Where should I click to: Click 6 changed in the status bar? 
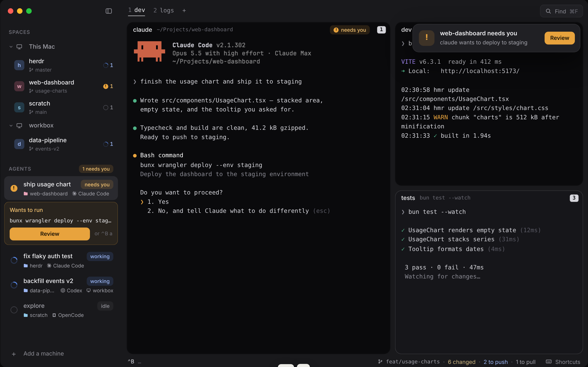point(461,362)
